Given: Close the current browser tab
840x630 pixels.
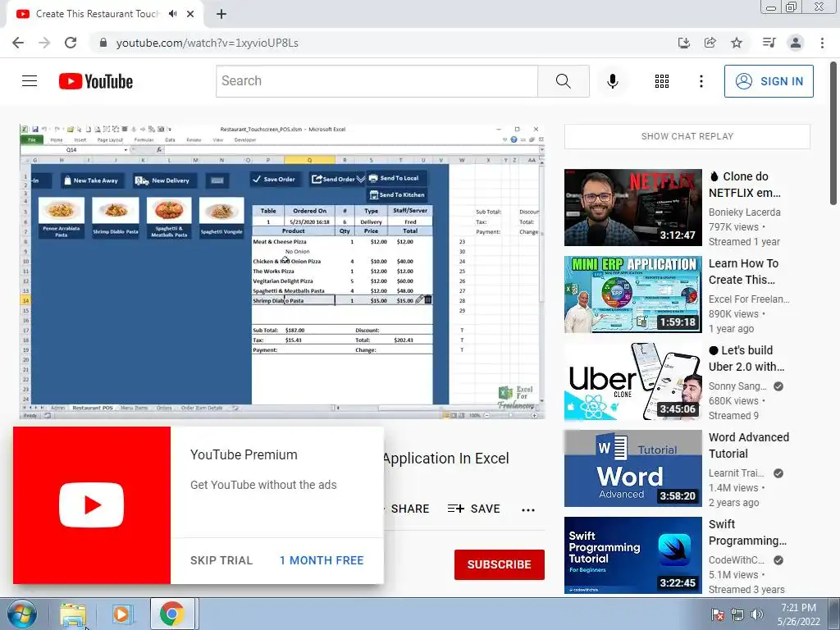Looking at the screenshot, I should pyautogui.click(x=190, y=14).
